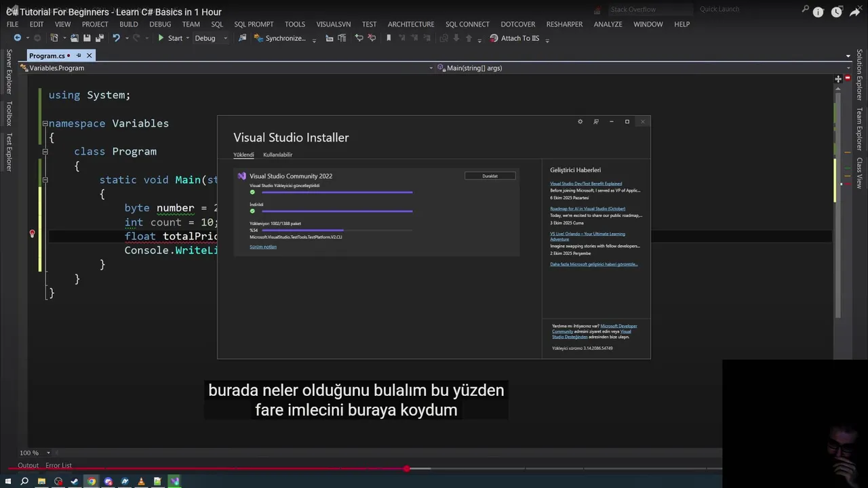Click the red video progress scrubber handle

click(406, 468)
